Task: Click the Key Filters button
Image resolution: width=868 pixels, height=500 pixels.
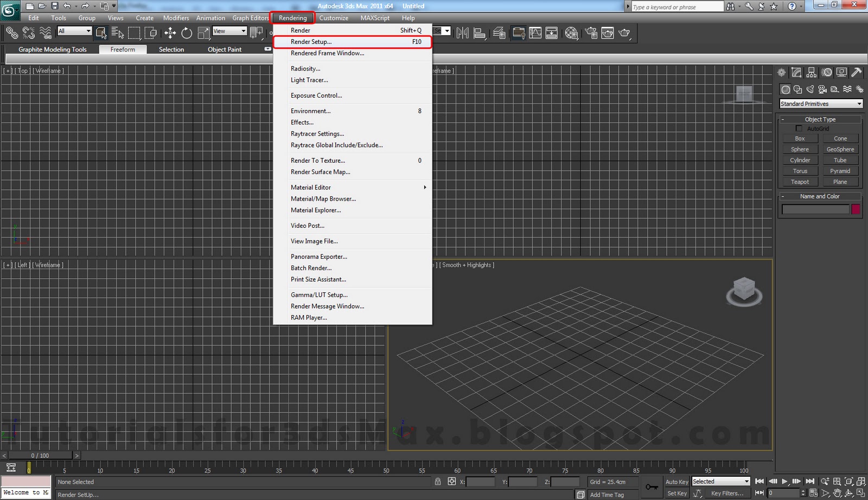Action: (727, 493)
